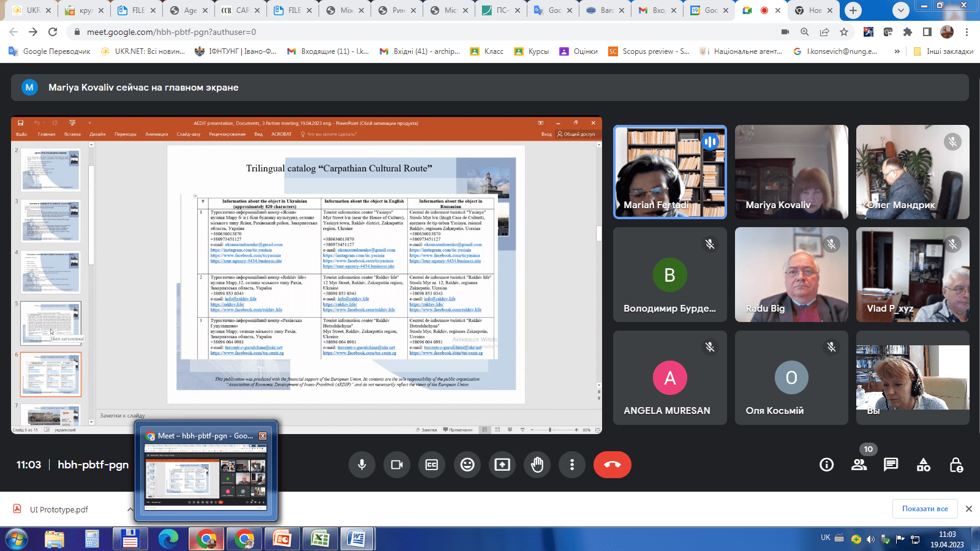The width and height of the screenshot is (980, 551).
Task: Show more bookmarks with the chevron
Action: 897,51
